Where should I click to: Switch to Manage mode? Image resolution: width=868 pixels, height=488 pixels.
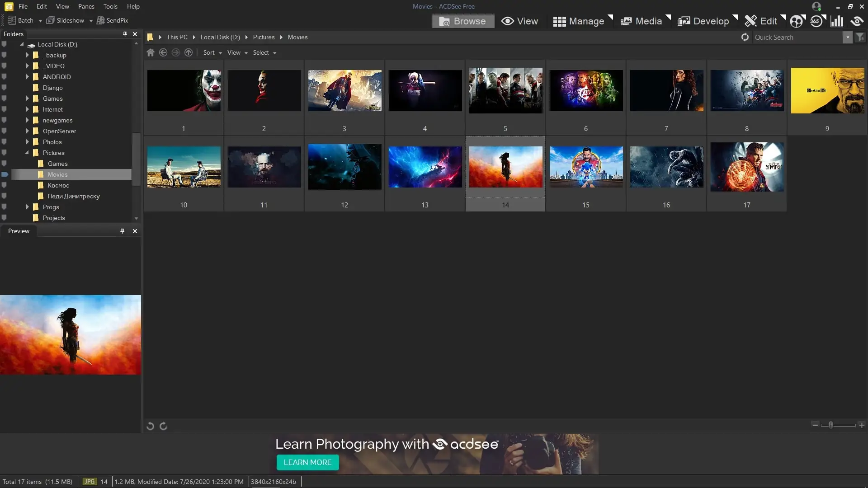(x=579, y=21)
